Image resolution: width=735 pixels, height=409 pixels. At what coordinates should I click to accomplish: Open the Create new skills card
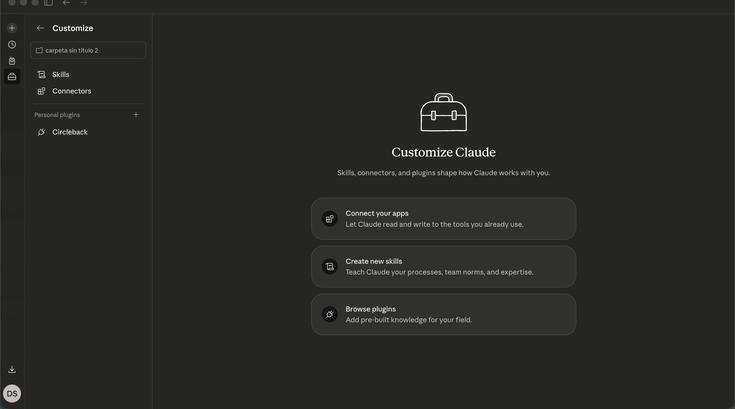click(x=443, y=267)
